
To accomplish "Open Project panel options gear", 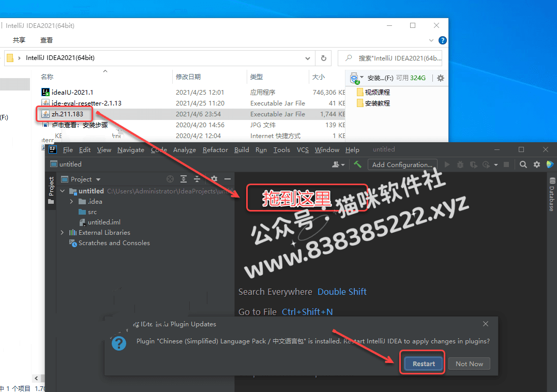I will click(x=214, y=179).
